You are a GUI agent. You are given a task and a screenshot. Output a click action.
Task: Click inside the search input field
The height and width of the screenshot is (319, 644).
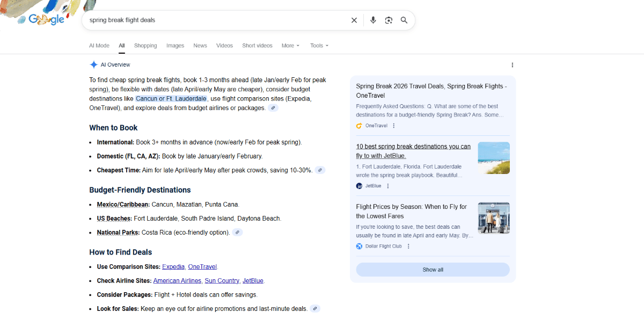(215, 20)
